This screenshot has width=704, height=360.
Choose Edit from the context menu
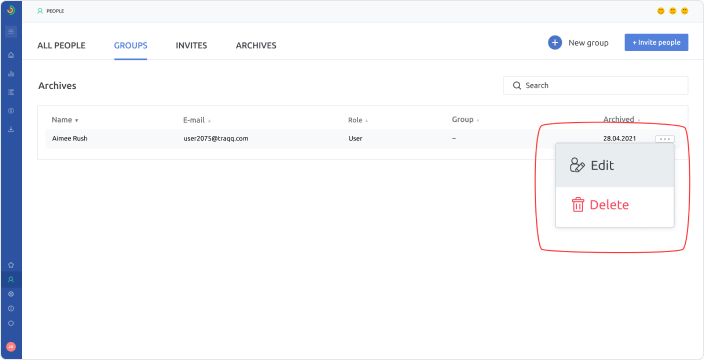(615, 165)
